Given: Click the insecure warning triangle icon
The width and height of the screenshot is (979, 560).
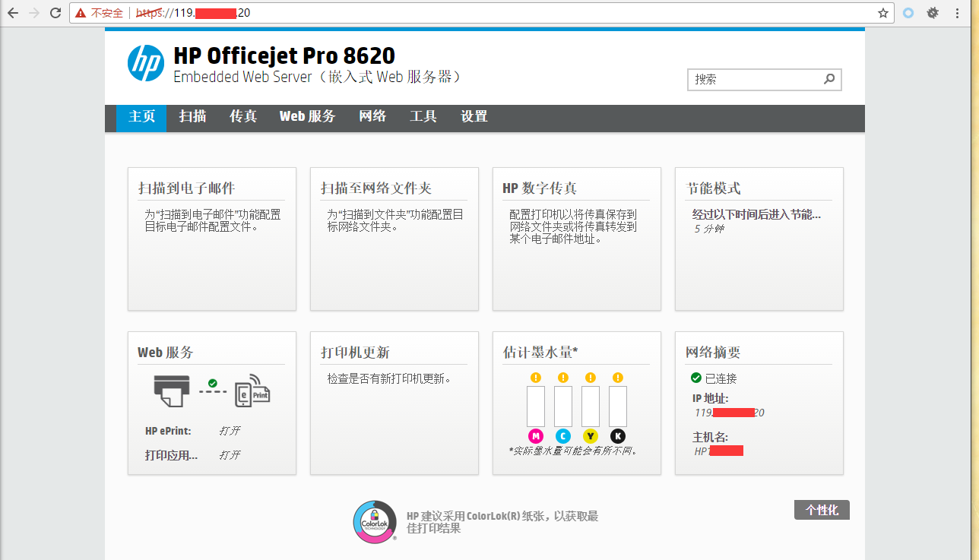Looking at the screenshot, I should (81, 13).
